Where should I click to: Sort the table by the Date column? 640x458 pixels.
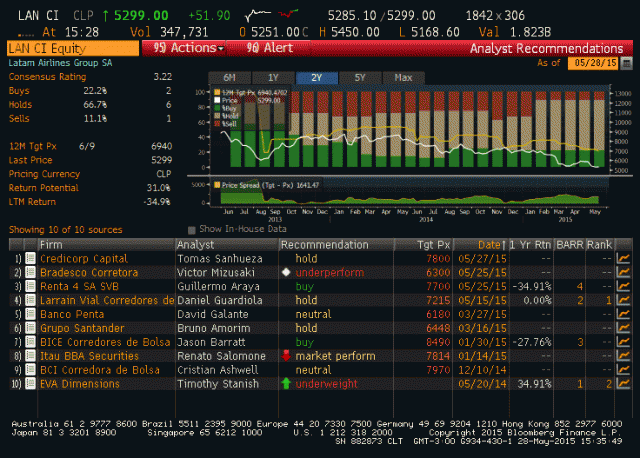click(490, 244)
